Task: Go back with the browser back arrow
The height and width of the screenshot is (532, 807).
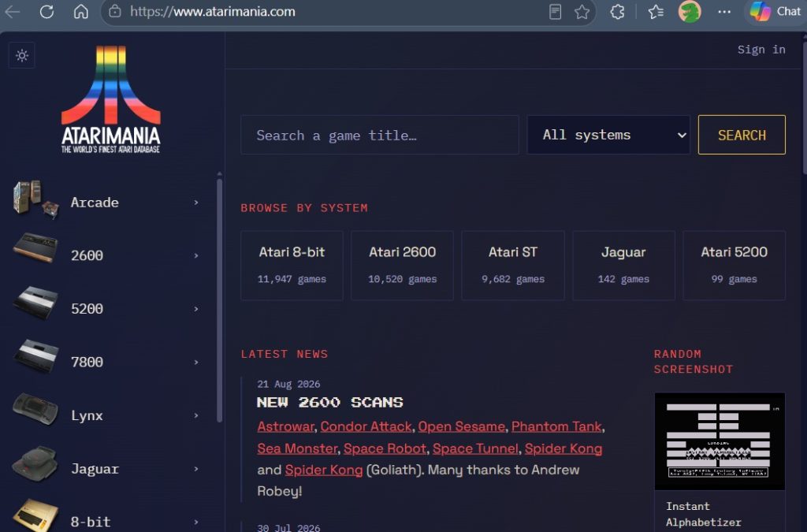Action: [12, 11]
